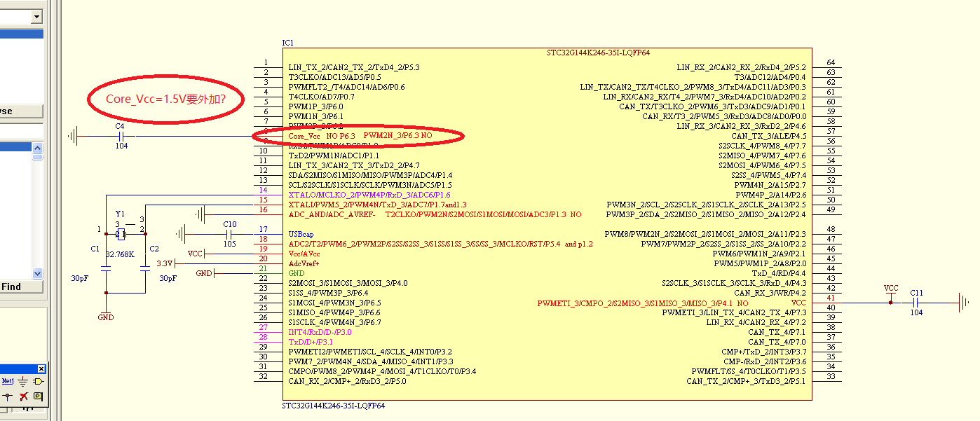Click pin name CAN_RX_2/CMP+_2/RxD3_2/P5.0
This screenshot has height=421, width=980.
click(347, 380)
